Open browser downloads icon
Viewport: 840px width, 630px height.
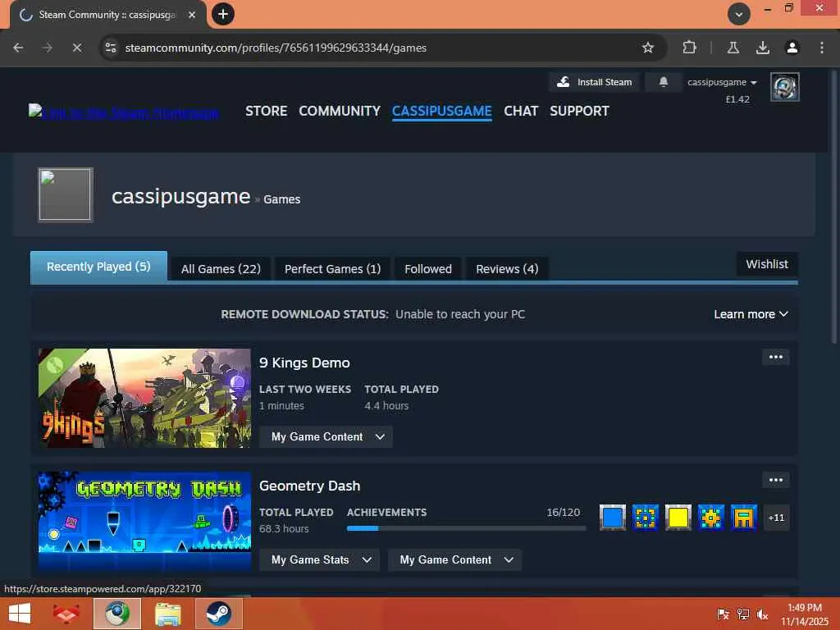tap(763, 48)
